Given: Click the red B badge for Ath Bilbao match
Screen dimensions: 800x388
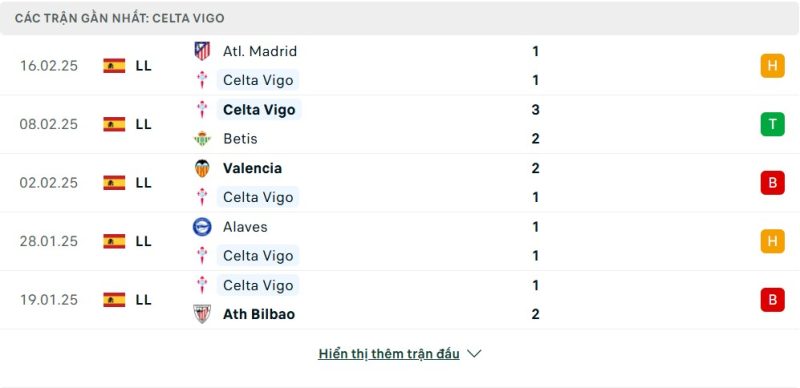Looking at the screenshot, I should 772,300.
